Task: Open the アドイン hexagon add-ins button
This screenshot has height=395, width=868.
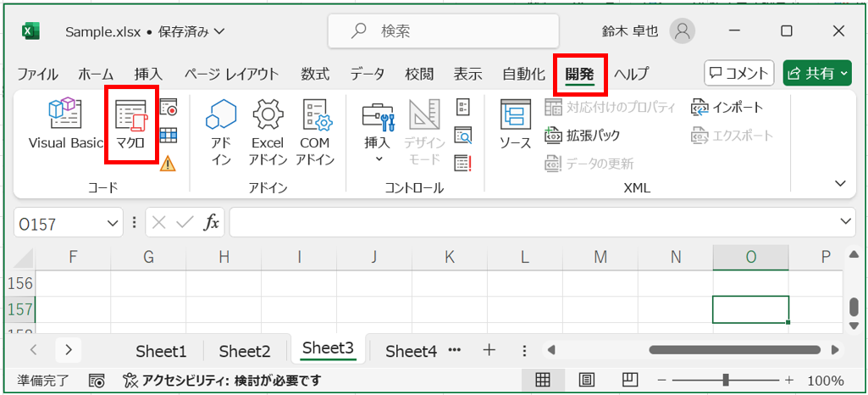Action: (221, 132)
